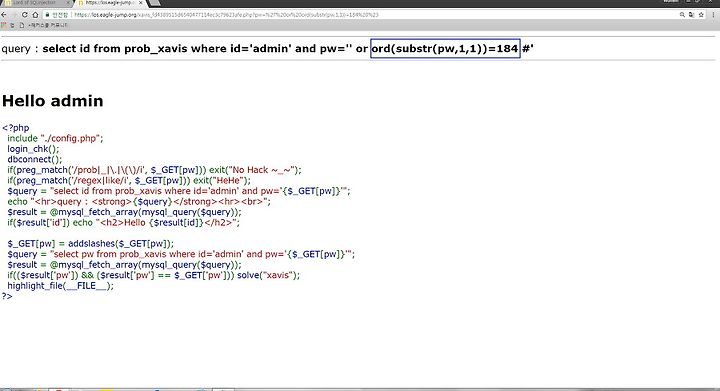Click the solve("xavis") line
The height and width of the screenshot is (391, 720).
[x=153, y=275]
